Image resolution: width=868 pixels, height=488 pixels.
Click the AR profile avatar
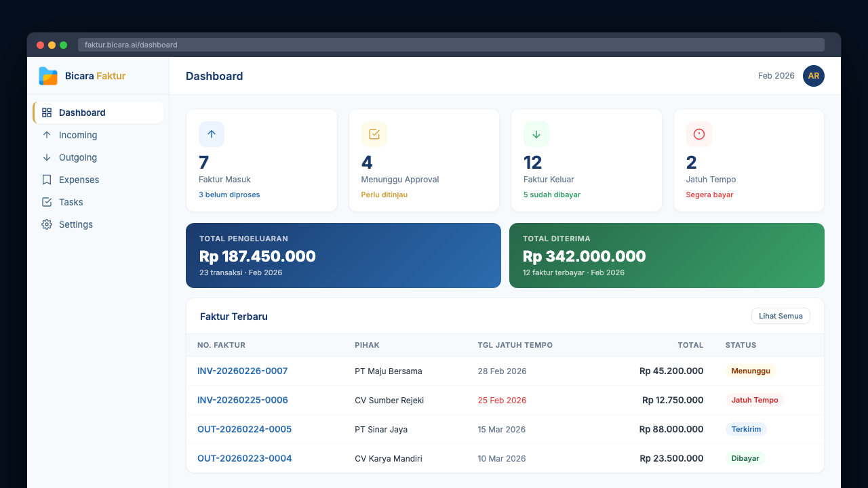(x=813, y=76)
